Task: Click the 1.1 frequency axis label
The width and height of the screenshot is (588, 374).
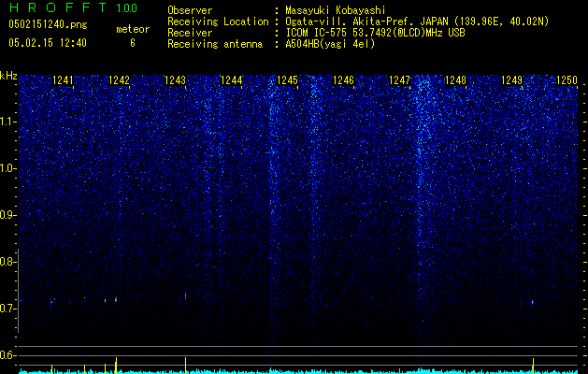Action: pos(7,122)
